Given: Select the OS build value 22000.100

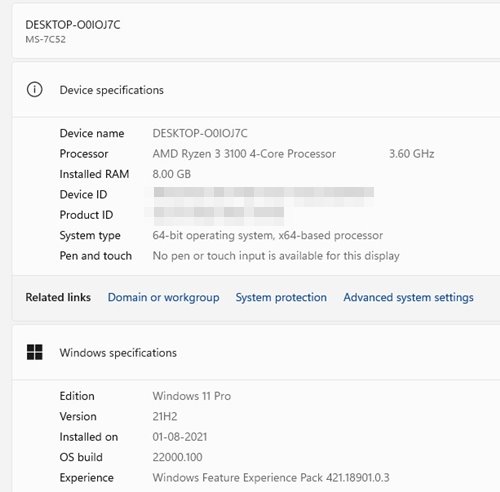Looking at the screenshot, I should tap(177, 457).
